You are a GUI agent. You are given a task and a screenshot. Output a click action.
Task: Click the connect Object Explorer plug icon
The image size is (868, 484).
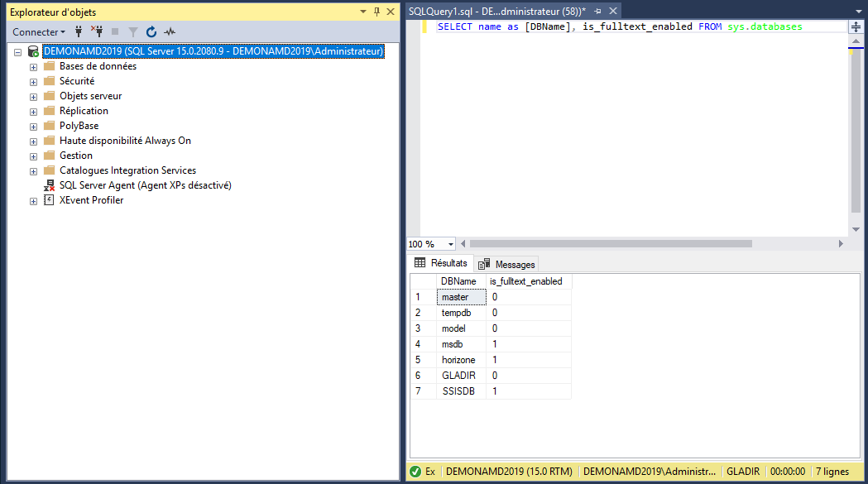tap(79, 31)
